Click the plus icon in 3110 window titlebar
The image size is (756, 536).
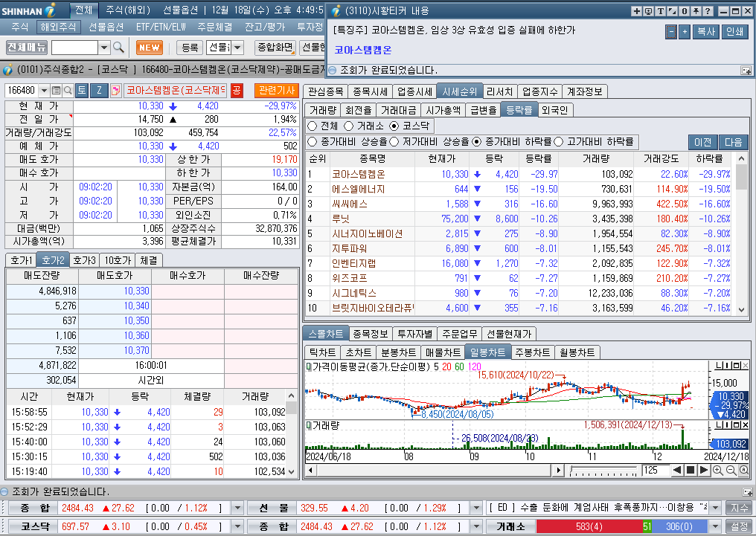tap(637, 10)
